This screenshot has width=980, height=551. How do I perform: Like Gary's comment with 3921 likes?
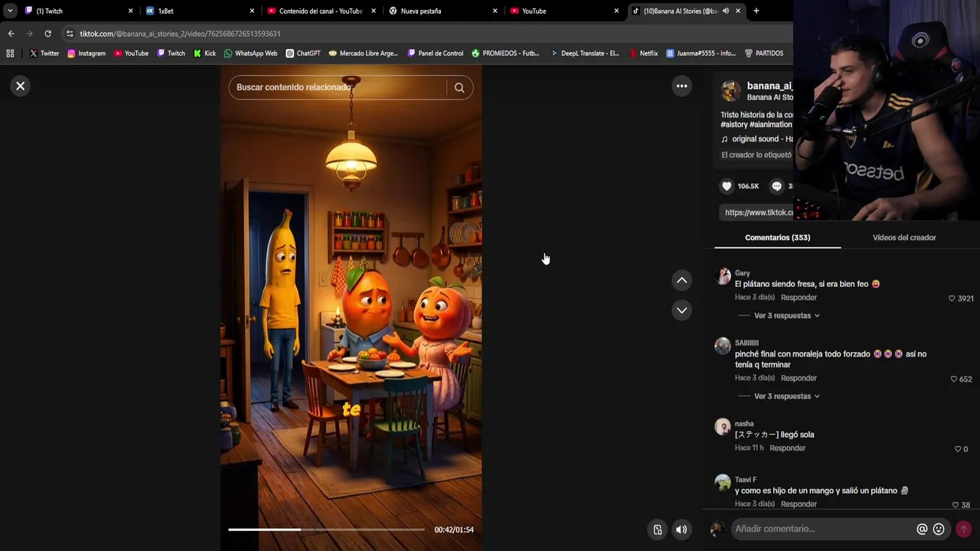click(x=952, y=298)
